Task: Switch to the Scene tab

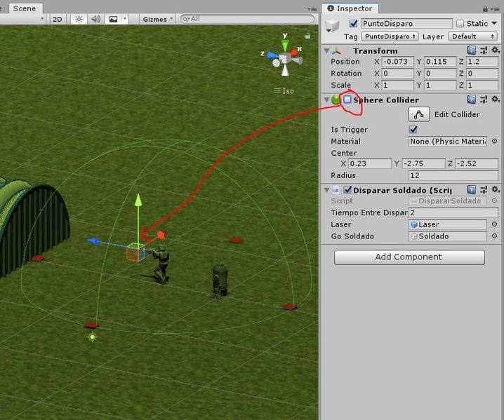Action: 25,8
